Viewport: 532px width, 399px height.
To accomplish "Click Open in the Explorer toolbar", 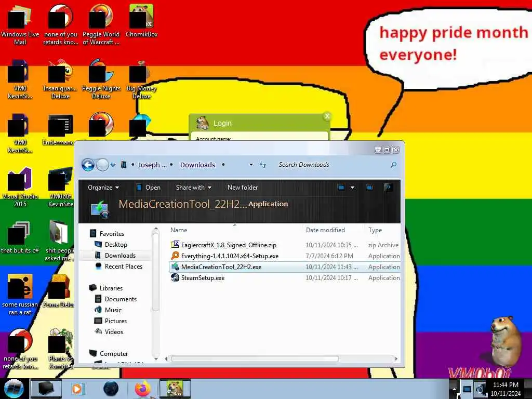I will click(x=148, y=188).
